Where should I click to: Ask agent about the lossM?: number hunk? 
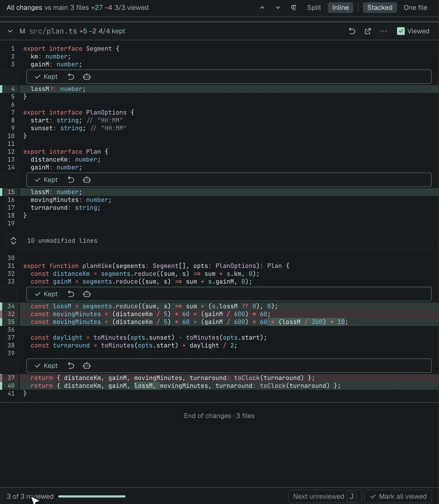tap(87, 77)
